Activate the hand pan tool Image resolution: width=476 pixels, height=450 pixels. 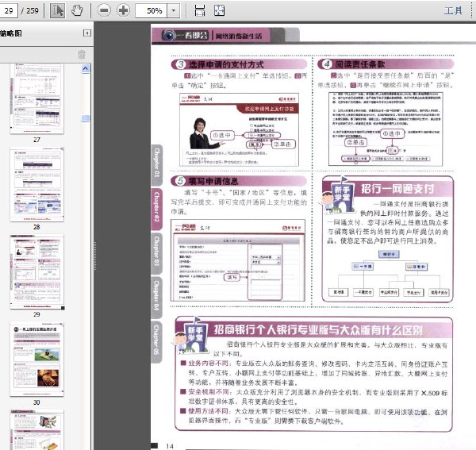pyautogui.click(x=77, y=10)
